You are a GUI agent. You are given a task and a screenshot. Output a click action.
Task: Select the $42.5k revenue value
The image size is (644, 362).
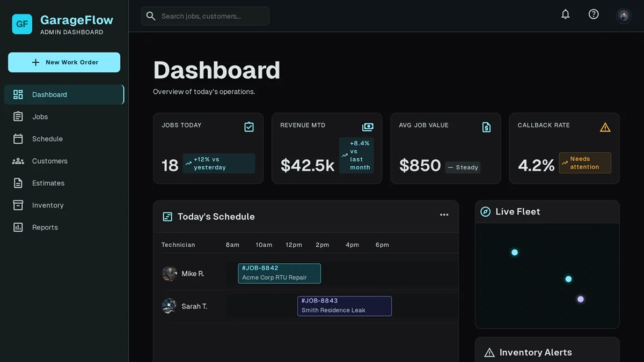coord(308,165)
